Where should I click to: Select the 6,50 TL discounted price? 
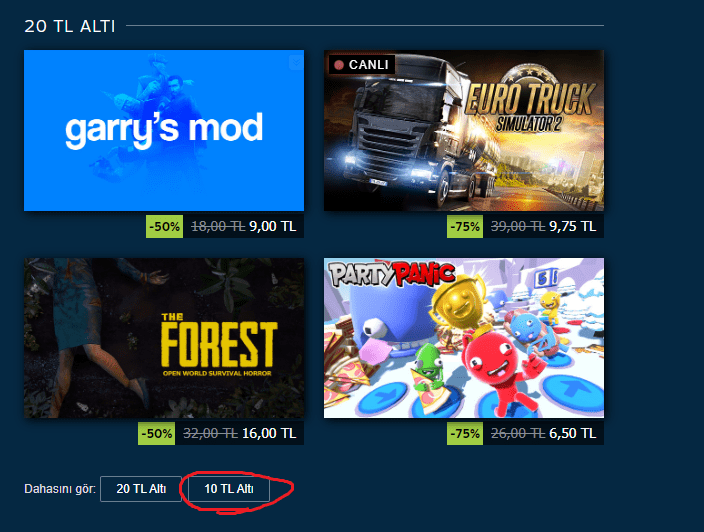[572, 433]
